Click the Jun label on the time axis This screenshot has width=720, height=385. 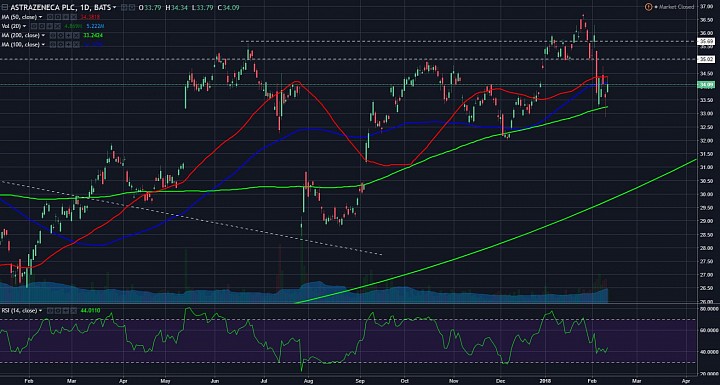point(214,381)
